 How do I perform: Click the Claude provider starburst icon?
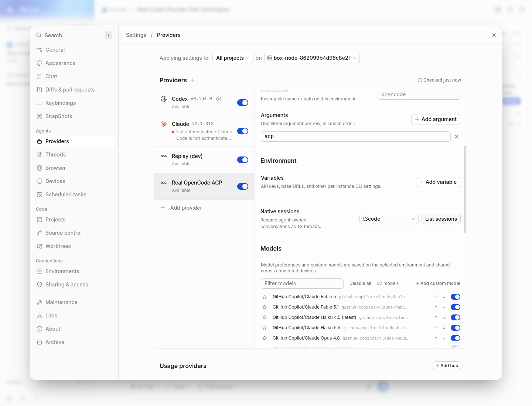tap(164, 124)
